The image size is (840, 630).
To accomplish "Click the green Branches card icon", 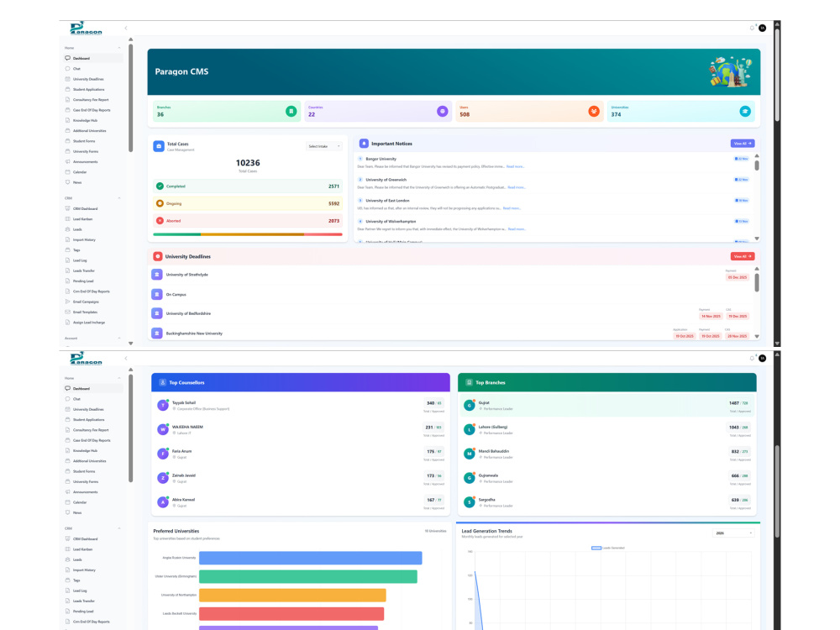I will pyautogui.click(x=291, y=112).
